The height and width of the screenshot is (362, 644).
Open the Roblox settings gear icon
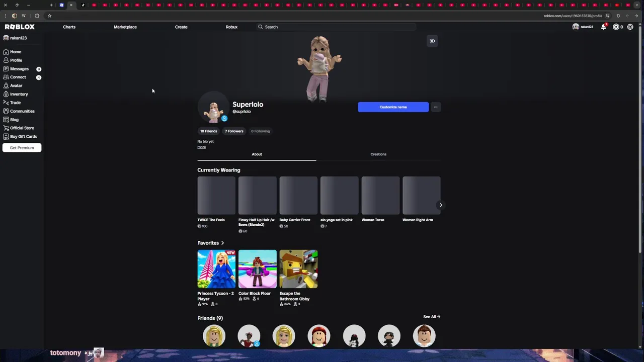630,27
